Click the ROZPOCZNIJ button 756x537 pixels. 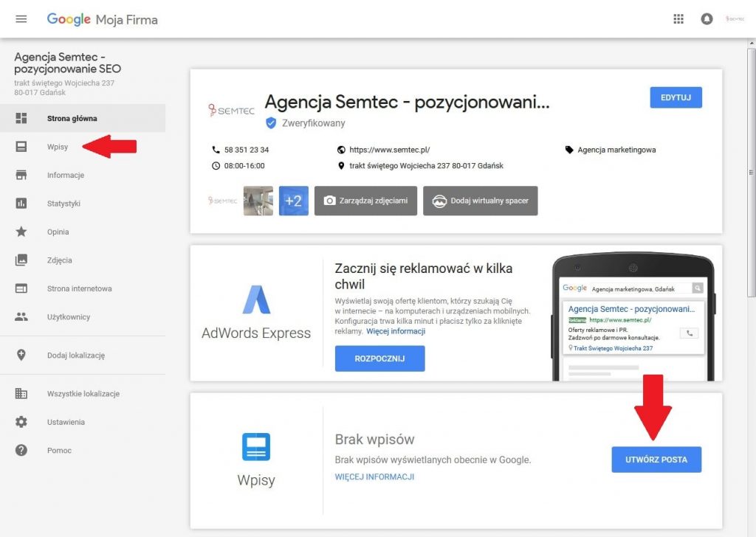pyautogui.click(x=380, y=358)
